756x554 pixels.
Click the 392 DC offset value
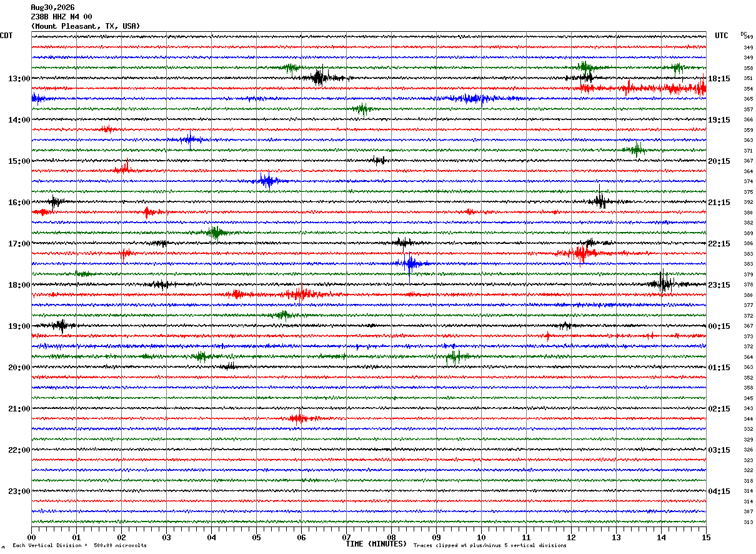(748, 203)
